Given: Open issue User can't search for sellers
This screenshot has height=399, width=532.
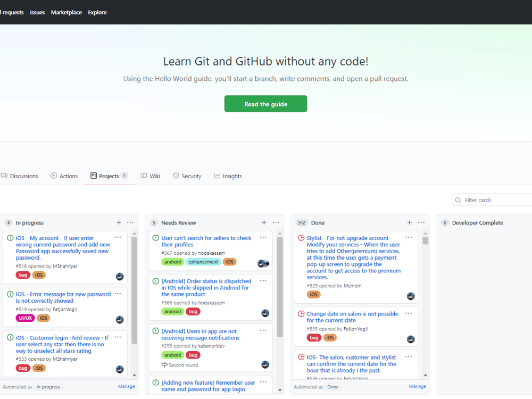Looking at the screenshot, I should pyautogui.click(x=206, y=241).
